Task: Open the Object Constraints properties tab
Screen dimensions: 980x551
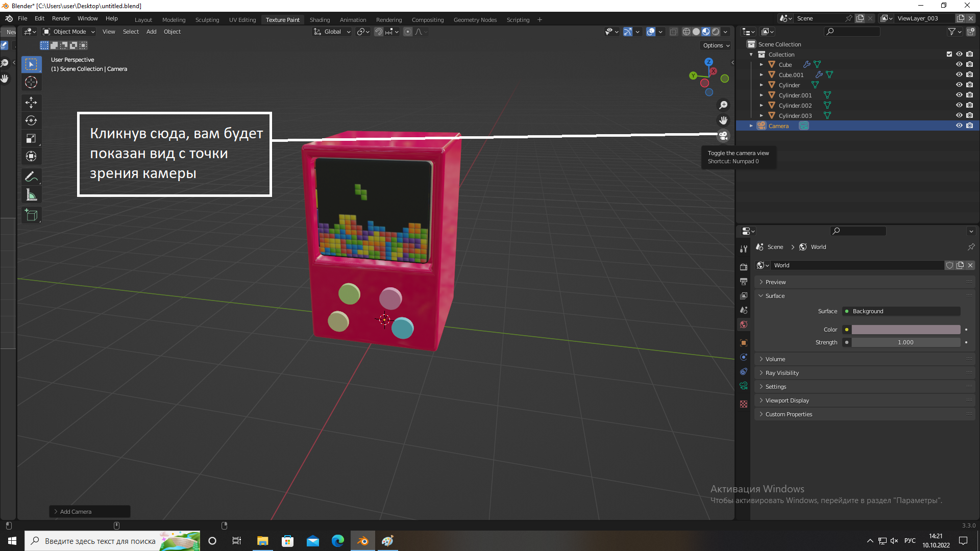Action: coord(744,371)
